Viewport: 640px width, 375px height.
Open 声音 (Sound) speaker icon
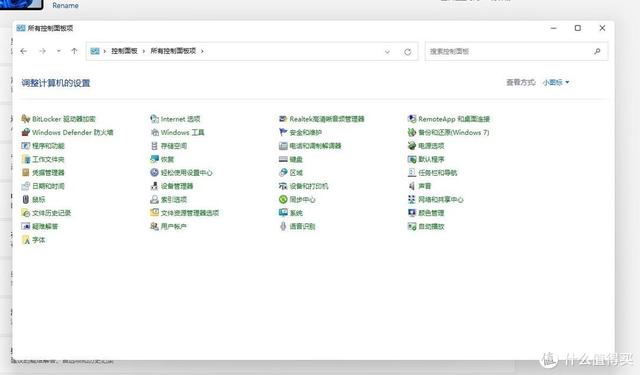[412, 186]
